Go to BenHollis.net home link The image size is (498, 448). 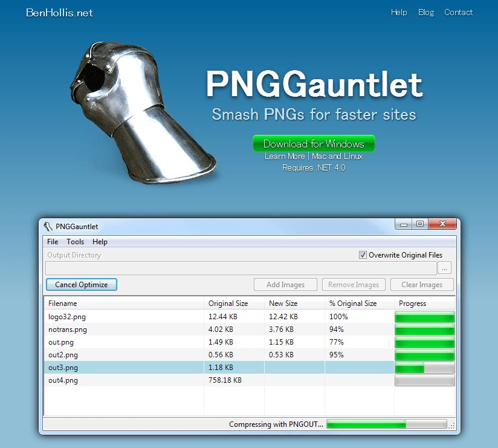pos(59,13)
